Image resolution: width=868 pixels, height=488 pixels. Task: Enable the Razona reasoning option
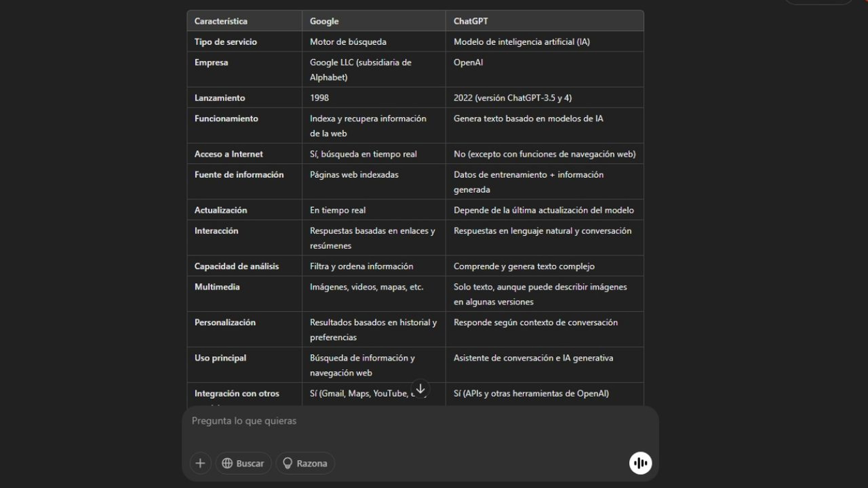[x=305, y=463]
